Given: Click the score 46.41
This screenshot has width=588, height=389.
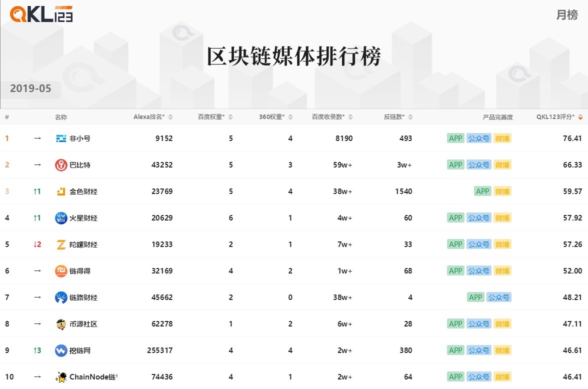Looking at the screenshot, I should [x=572, y=377].
